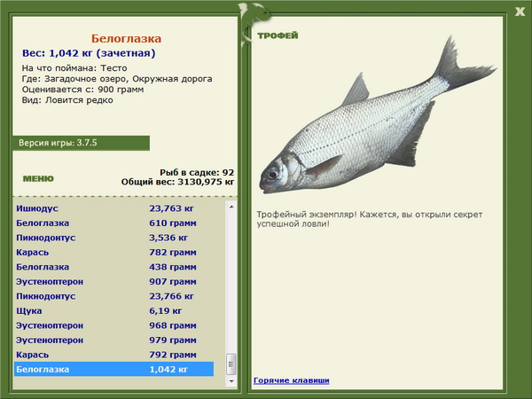The image size is (532, 399).
Task: Open the Горячие клавиши link
Action: tap(292, 380)
